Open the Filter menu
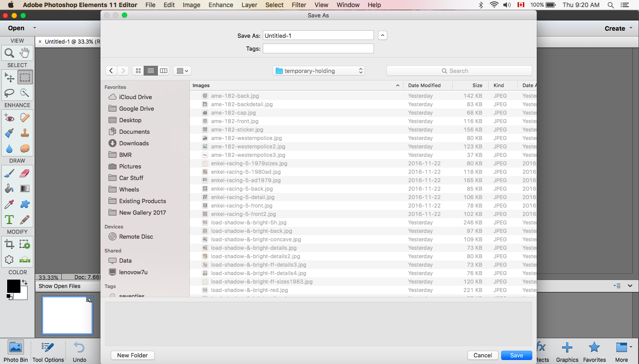 pos(299,5)
